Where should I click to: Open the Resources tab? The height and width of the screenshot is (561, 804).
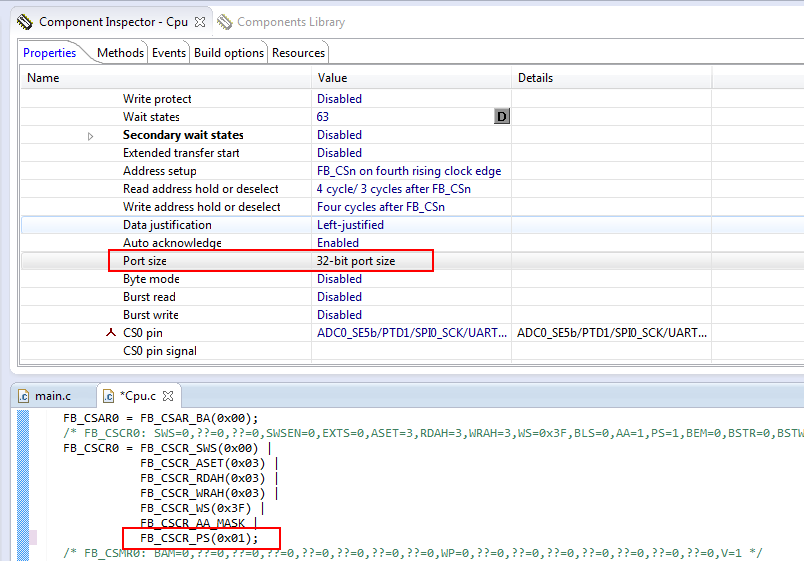(298, 53)
